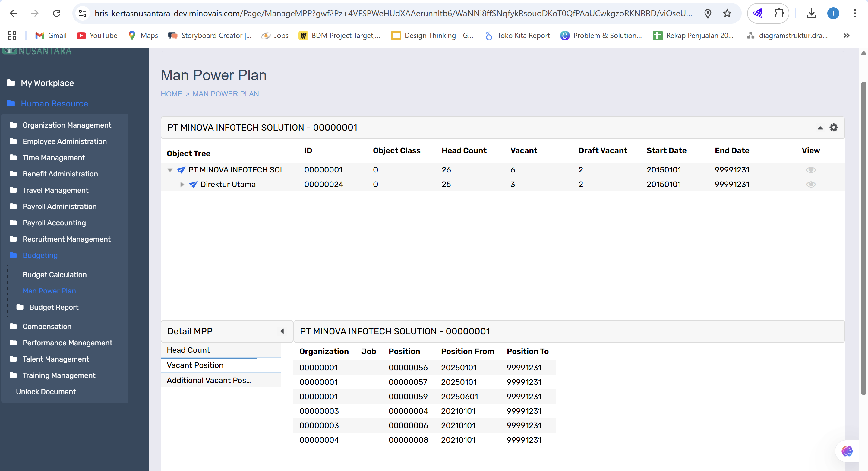Collapse the company panel with up arrow
The image size is (868, 471).
pyautogui.click(x=820, y=128)
